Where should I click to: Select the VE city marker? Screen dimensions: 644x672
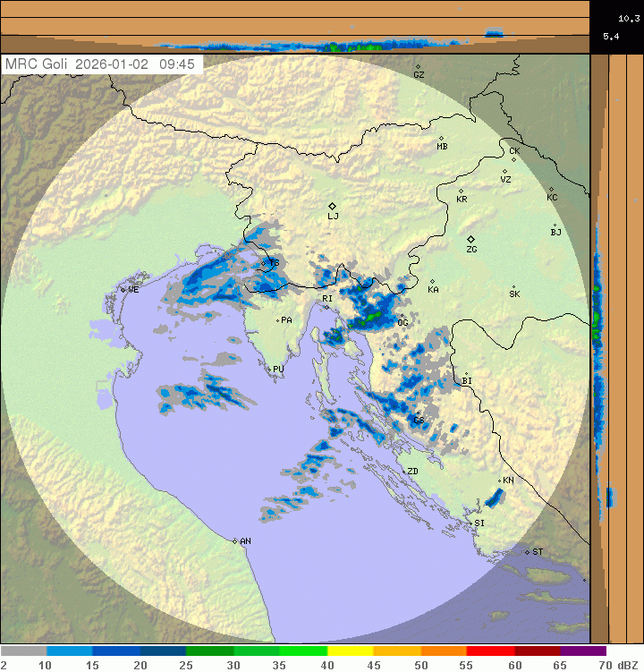[123, 289]
